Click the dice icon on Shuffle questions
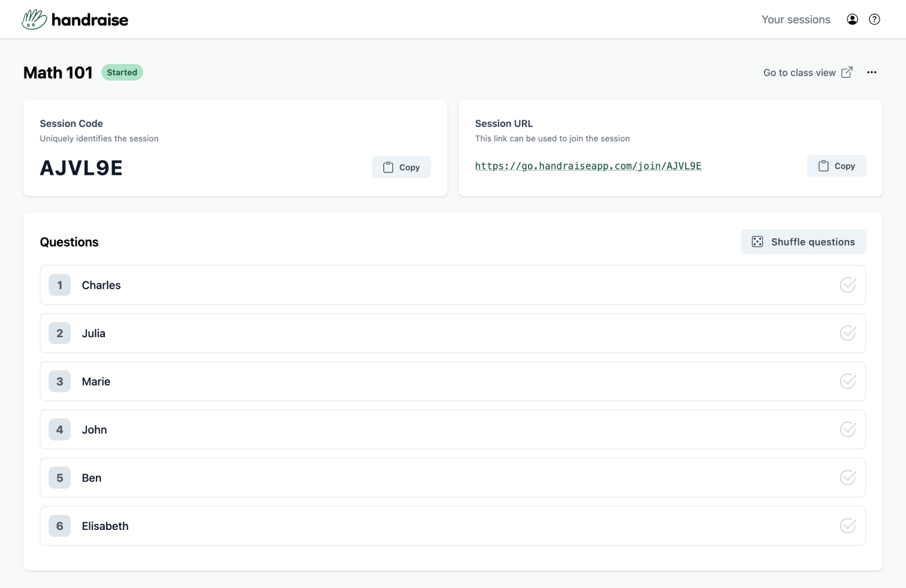Screen dimensions: 906x588 [x=757, y=241]
